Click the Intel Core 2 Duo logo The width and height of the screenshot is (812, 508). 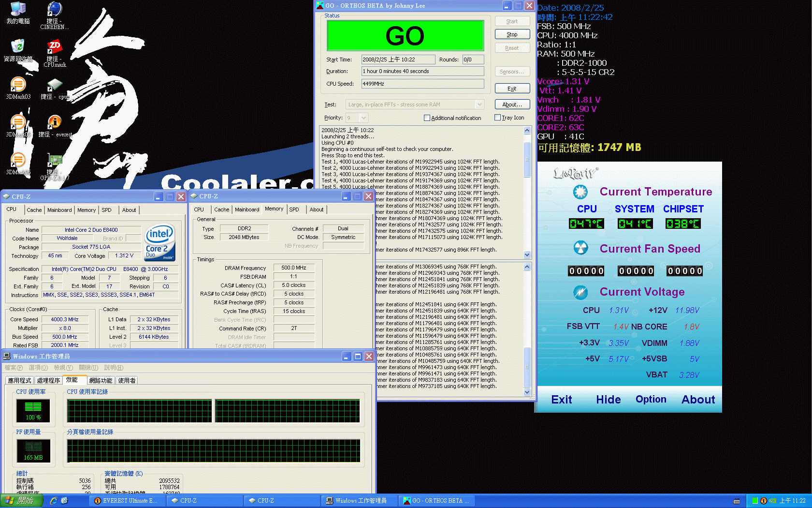[159, 242]
